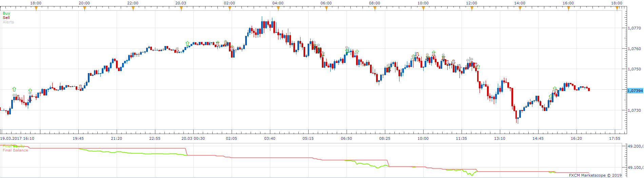Image resolution: width=644 pixels, height=178 pixels.
Task: Click the red sell arrow just before 10:00
Action: [x=417, y=54]
